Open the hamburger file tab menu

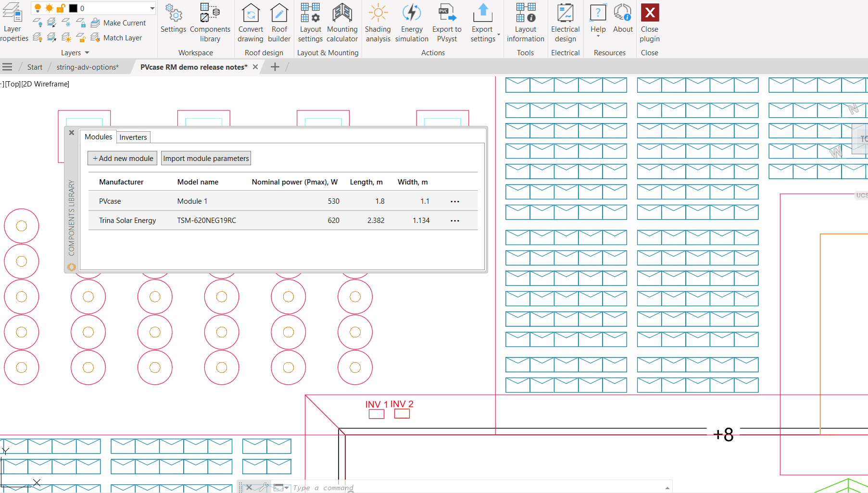tap(7, 67)
